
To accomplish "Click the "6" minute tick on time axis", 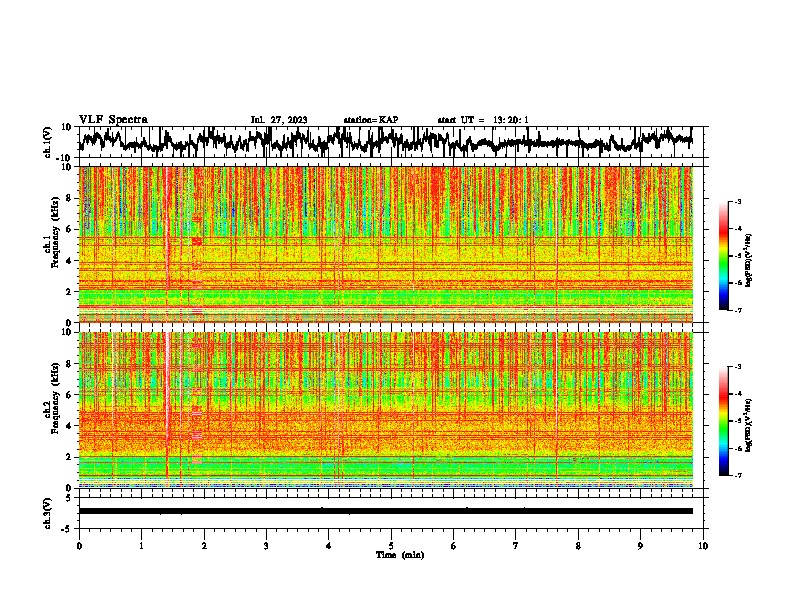I will 453,546.
